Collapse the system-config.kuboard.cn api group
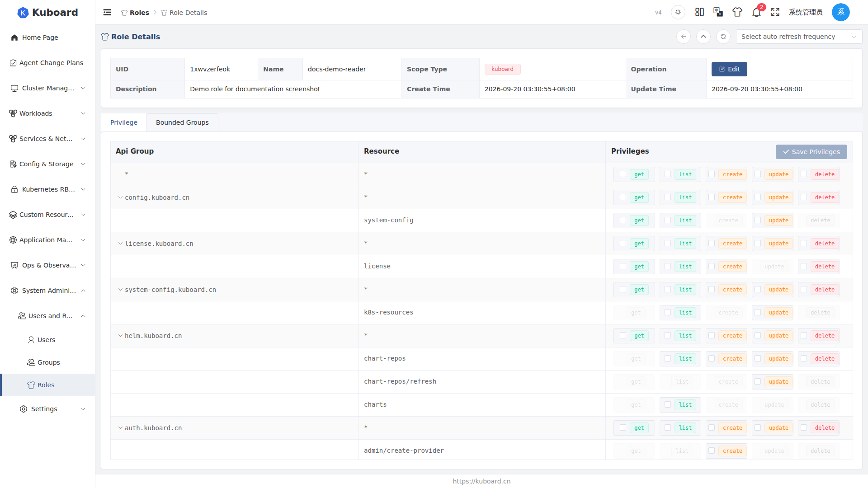This screenshot has height=488, width=868. coord(120,290)
